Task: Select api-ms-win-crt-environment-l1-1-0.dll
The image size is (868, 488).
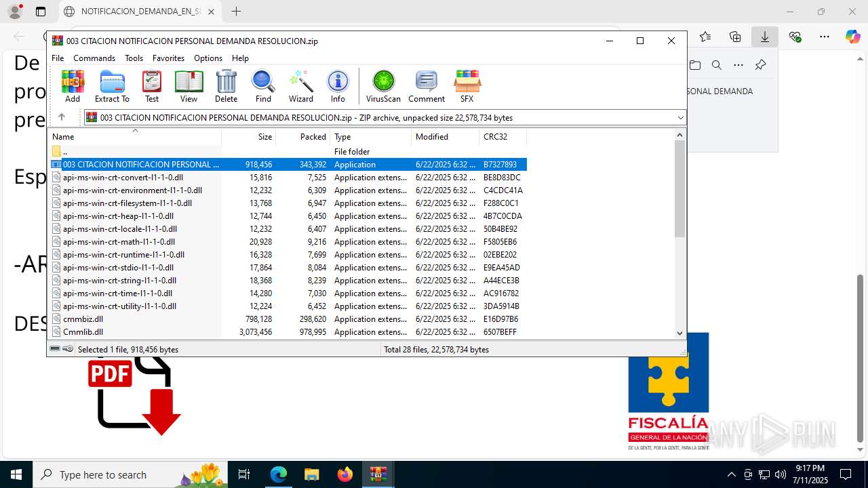Action: click(288, 190)
